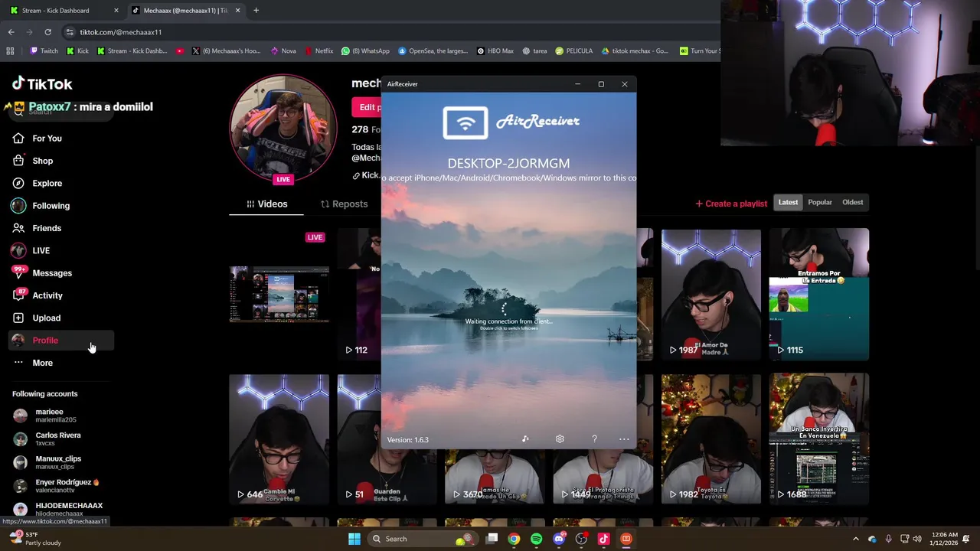Switch to the Reposts tab

click(x=344, y=204)
